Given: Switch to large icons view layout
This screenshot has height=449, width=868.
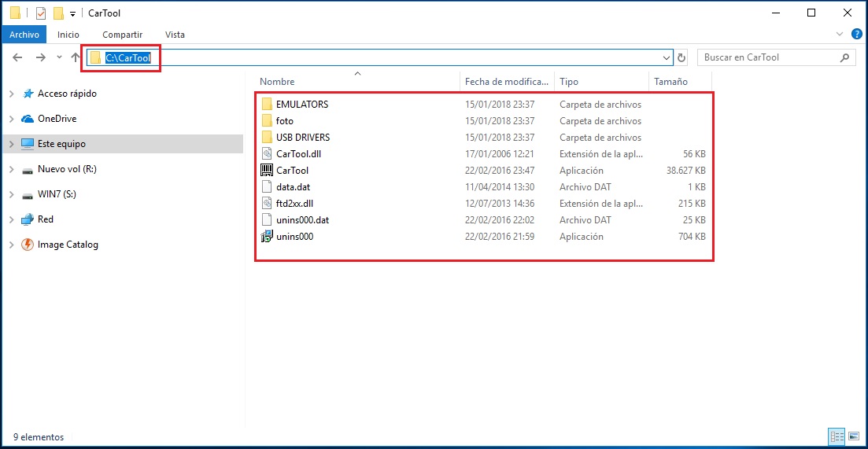Looking at the screenshot, I should [853, 436].
